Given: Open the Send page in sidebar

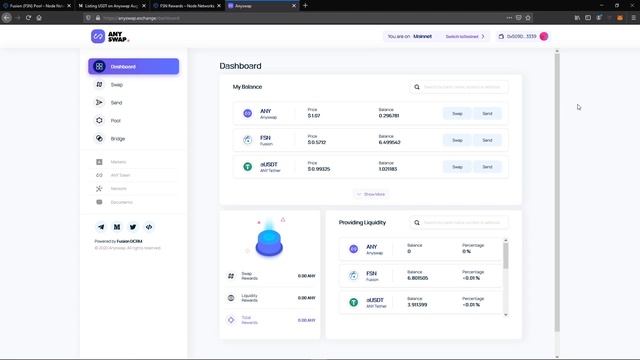Looking at the screenshot, I should coord(116,102).
